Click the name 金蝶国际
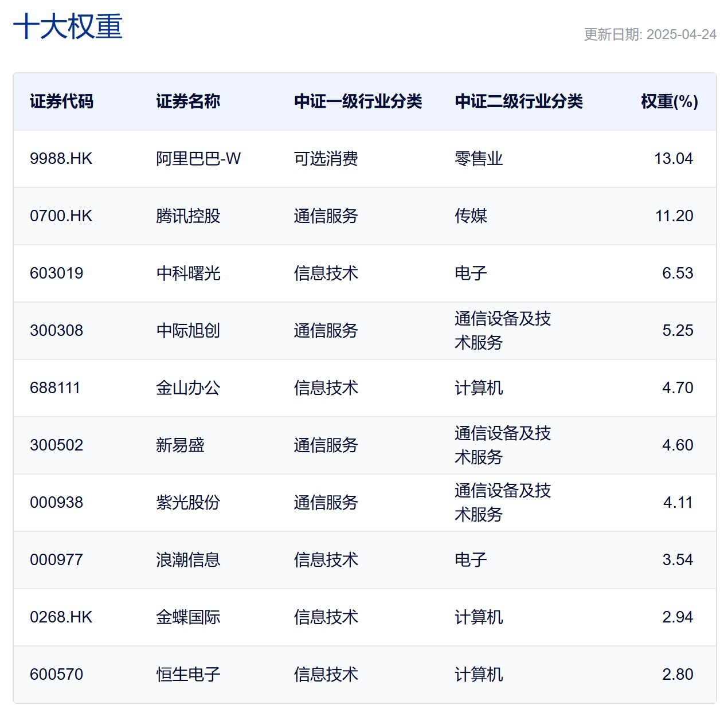This screenshot has height=705, width=728. tap(188, 617)
